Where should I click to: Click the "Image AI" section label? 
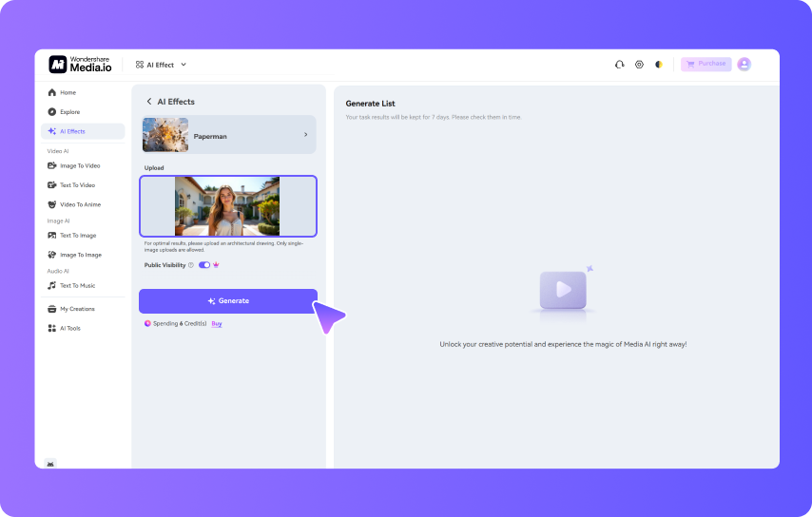pyautogui.click(x=59, y=221)
